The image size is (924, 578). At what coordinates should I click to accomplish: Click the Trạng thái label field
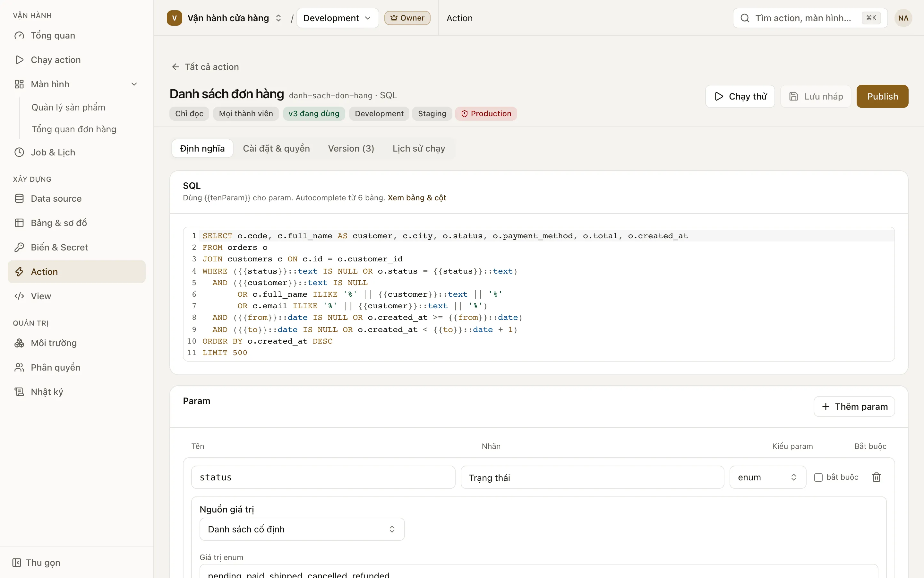pyautogui.click(x=592, y=477)
